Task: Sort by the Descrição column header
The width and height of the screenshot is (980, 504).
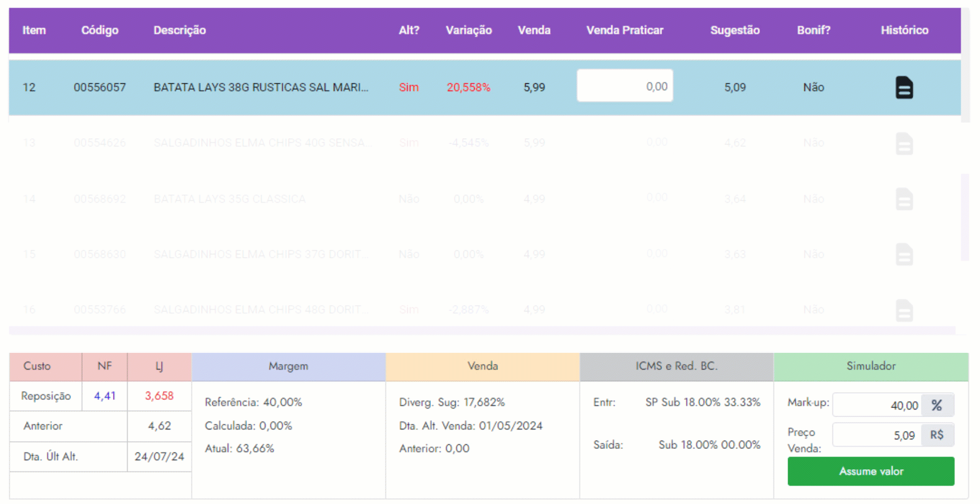Action: [x=180, y=30]
